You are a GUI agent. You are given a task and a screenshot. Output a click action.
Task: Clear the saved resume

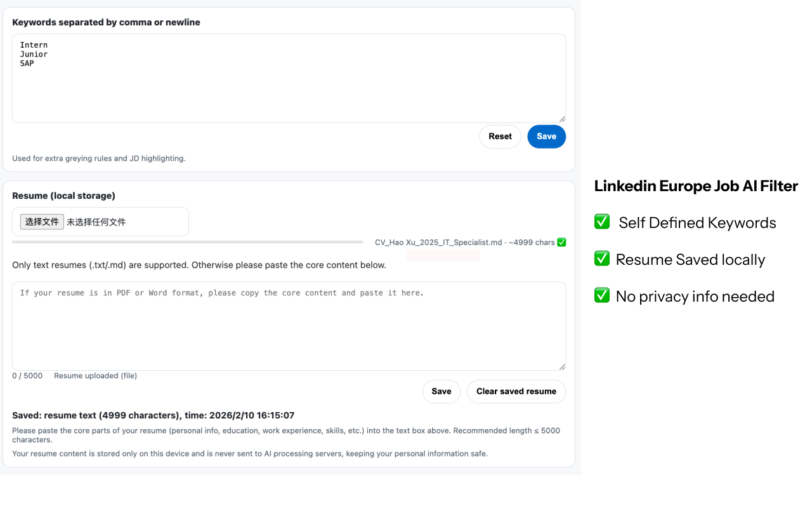(x=516, y=391)
